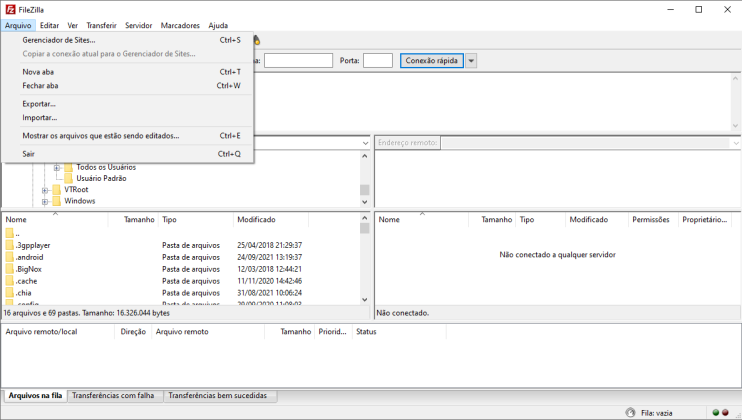
Task: Expand the Windows tree node
Action: pyautogui.click(x=45, y=201)
